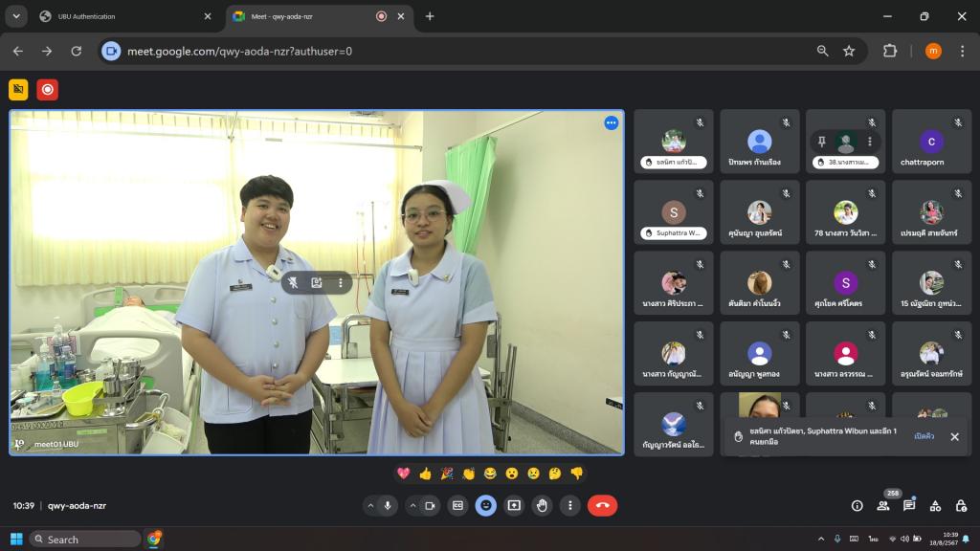The height and width of the screenshot is (551, 980).
Task: Open the emoji reactions button
Action: click(486, 505)
